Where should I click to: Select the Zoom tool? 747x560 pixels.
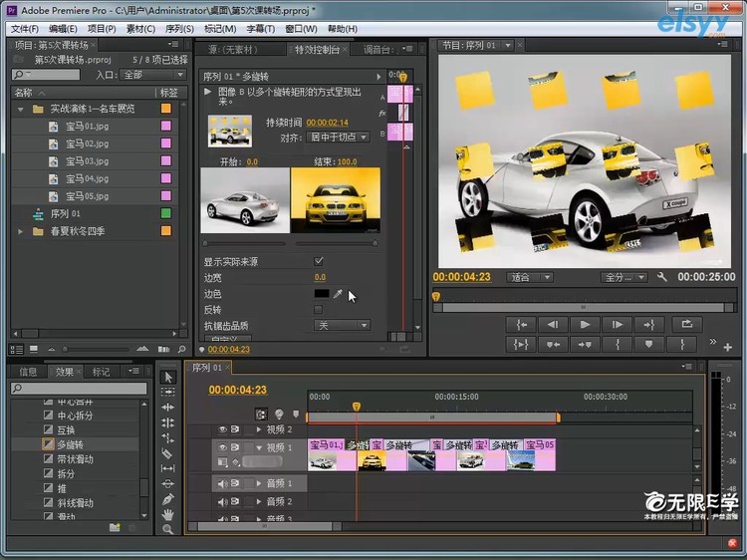point(167,529)
